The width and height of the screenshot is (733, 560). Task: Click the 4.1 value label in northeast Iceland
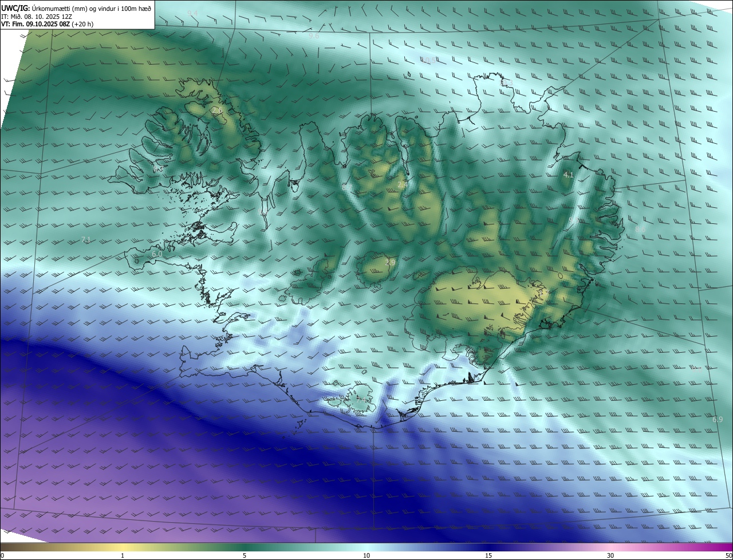click(568, 175)
